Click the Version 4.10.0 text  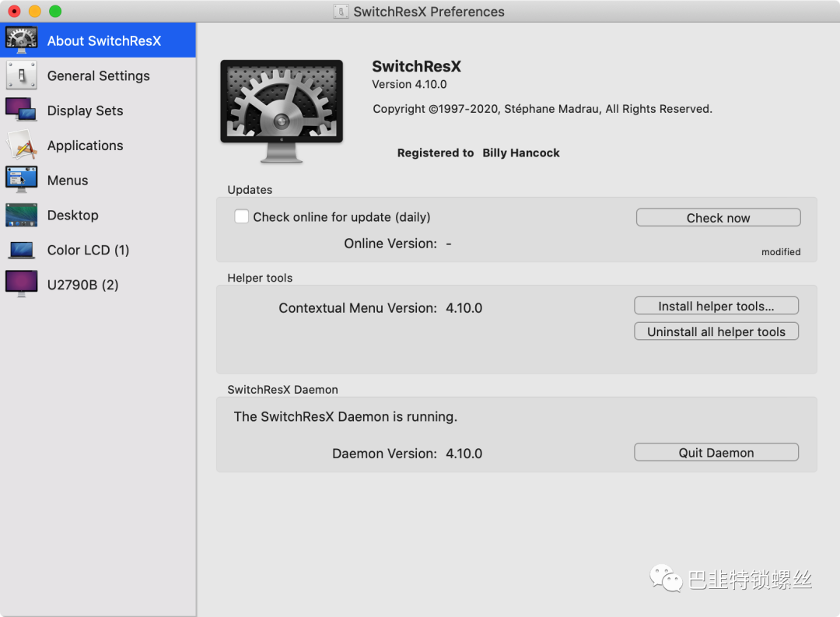409,84
